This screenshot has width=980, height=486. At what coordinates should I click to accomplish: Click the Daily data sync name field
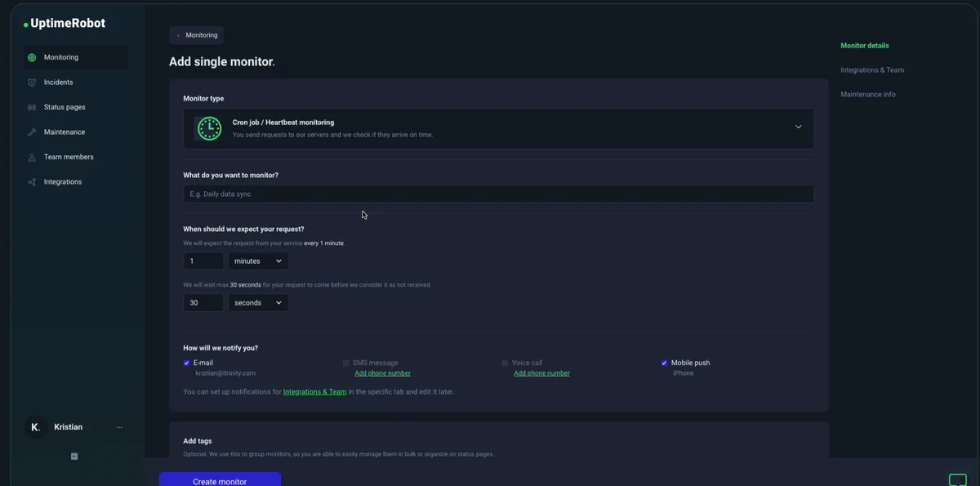coord(498,194)
